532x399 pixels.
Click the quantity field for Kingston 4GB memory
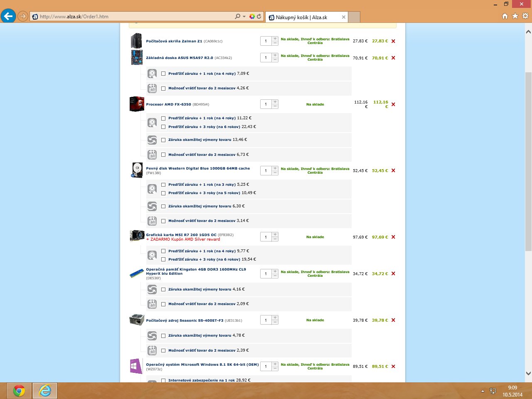pos(266,273)
